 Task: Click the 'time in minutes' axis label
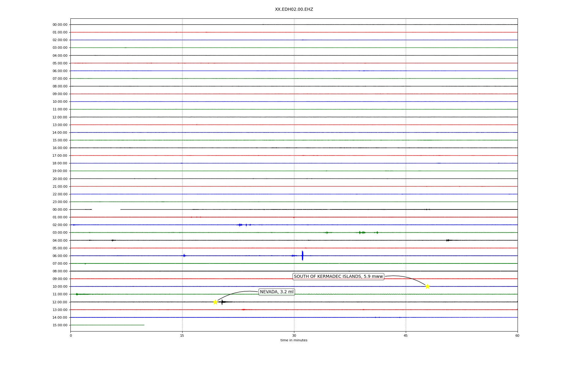(294, 340)
